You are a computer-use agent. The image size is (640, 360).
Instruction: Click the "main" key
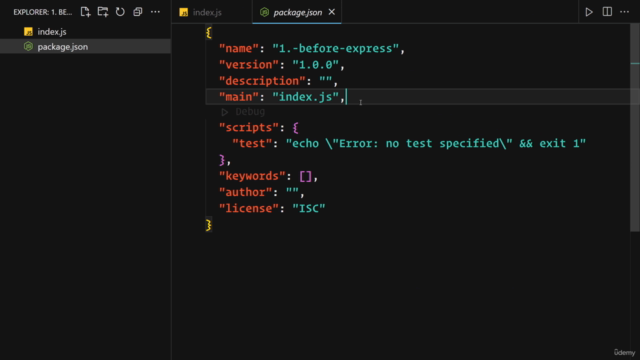coord(239,97)
